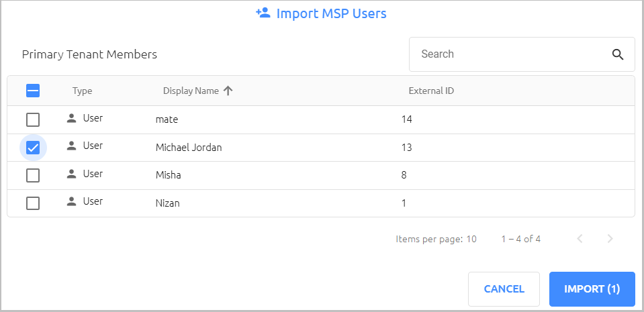Click the name 'Nizan'

pyautogui.click(x=168, y=203)
